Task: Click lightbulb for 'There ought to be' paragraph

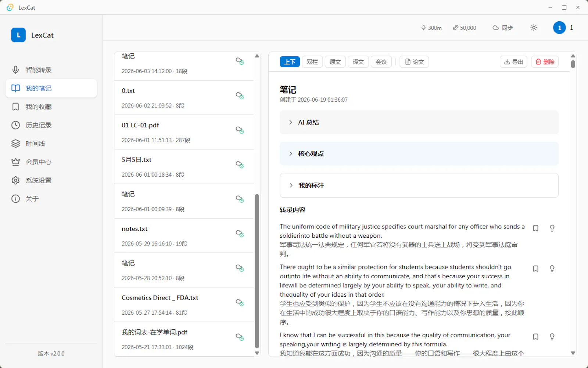Action: tap(552, 269)
